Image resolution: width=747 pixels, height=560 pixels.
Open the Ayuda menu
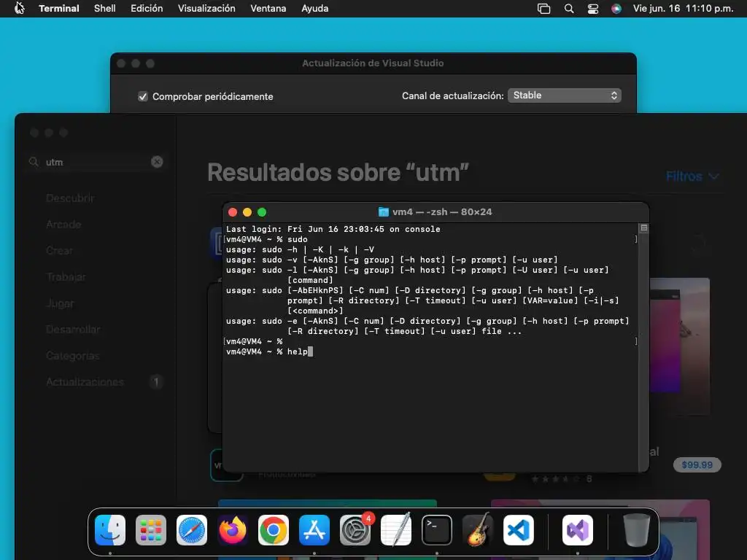coord(315,9)
